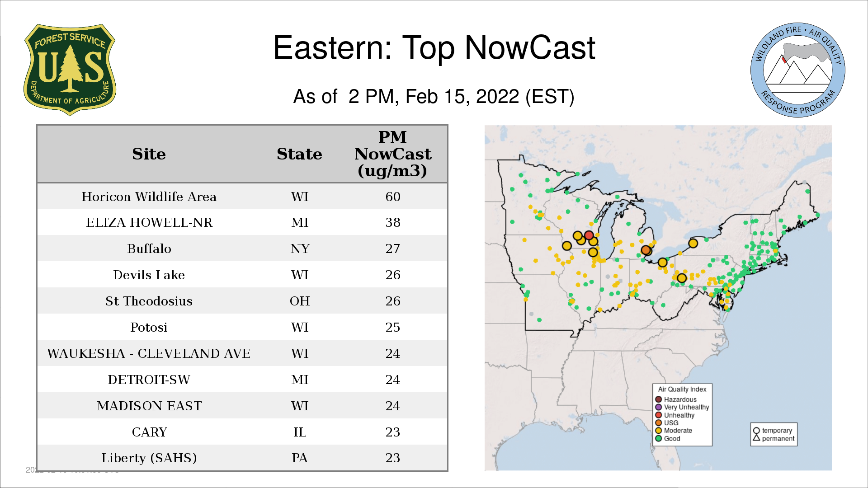Click the yellow marker at Buffalo, New York

point(693,243)
